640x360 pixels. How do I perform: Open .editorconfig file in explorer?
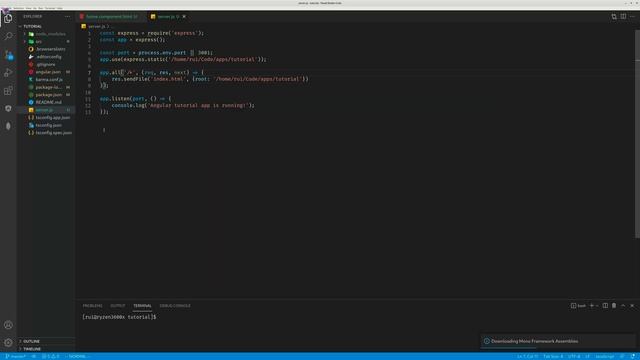click(x=47, y=57)
